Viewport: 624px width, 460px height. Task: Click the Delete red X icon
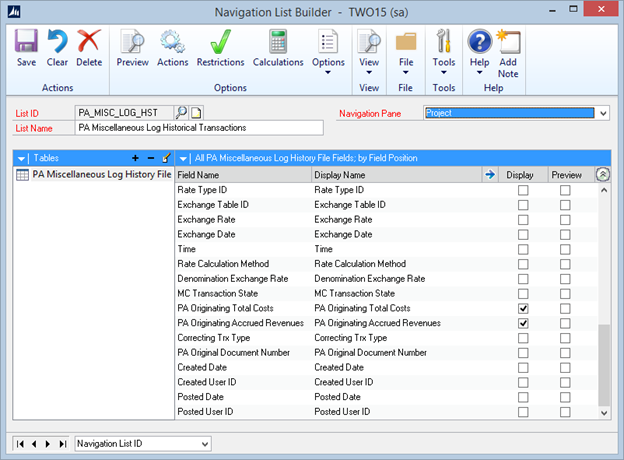[x=89, y=41]
